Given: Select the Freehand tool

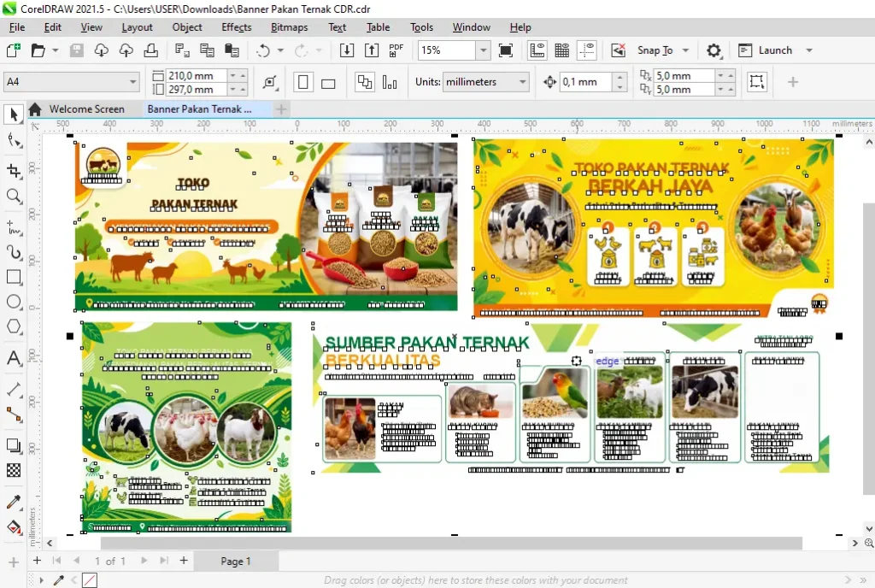Looking at the screenshot, I should [x=14, y=227].
